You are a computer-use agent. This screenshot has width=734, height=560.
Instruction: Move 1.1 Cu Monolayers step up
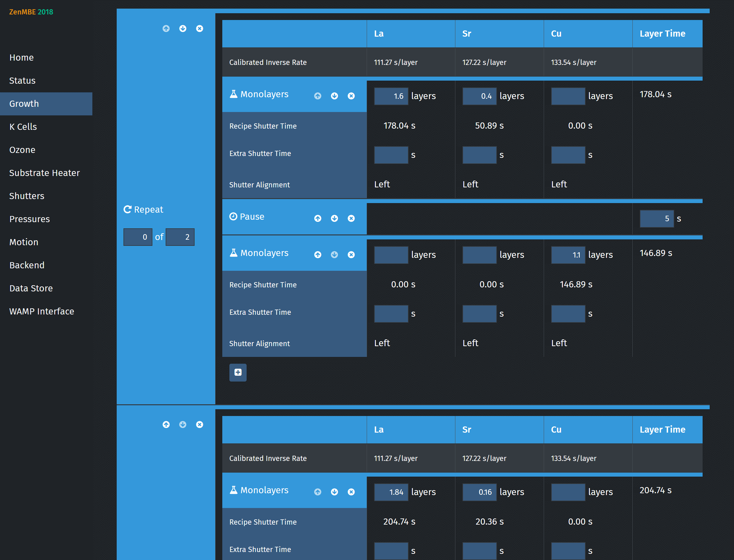pos(318,255)
